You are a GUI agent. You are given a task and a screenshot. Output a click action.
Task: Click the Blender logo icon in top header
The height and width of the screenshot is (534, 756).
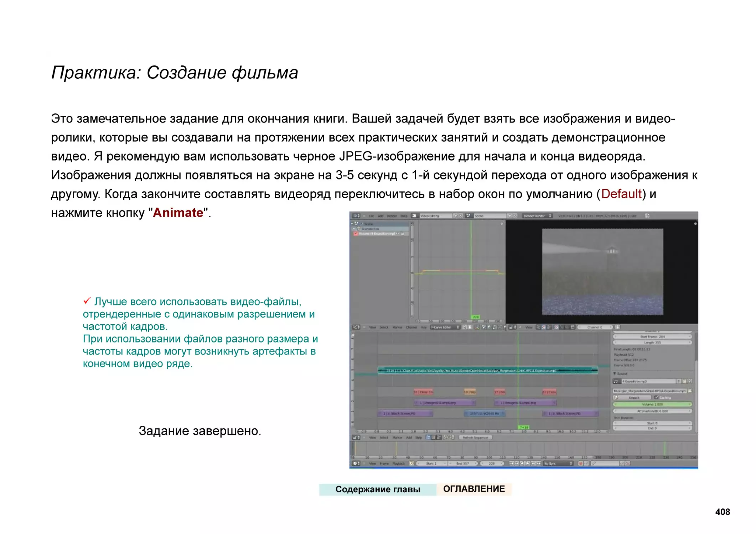click(647, 216)
